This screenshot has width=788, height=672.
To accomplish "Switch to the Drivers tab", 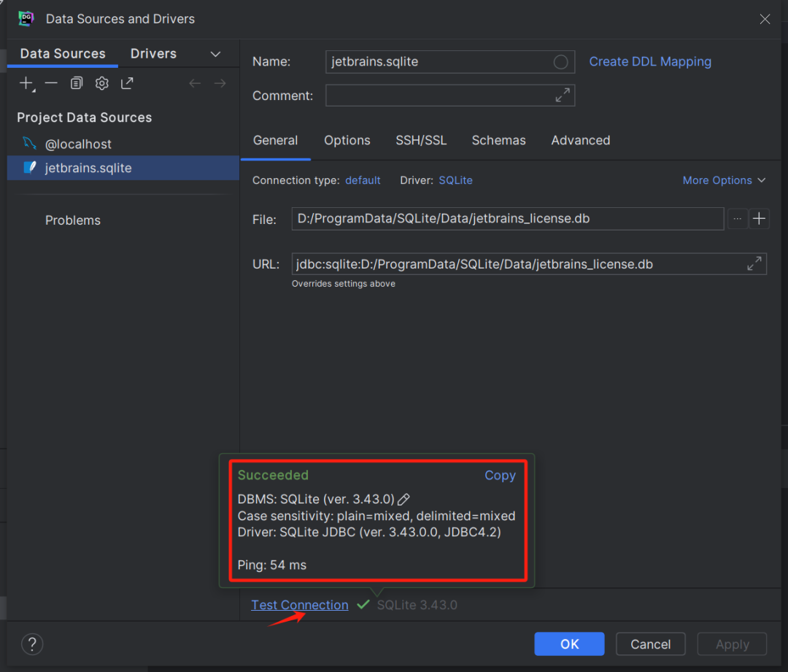I will pos(153,53).
